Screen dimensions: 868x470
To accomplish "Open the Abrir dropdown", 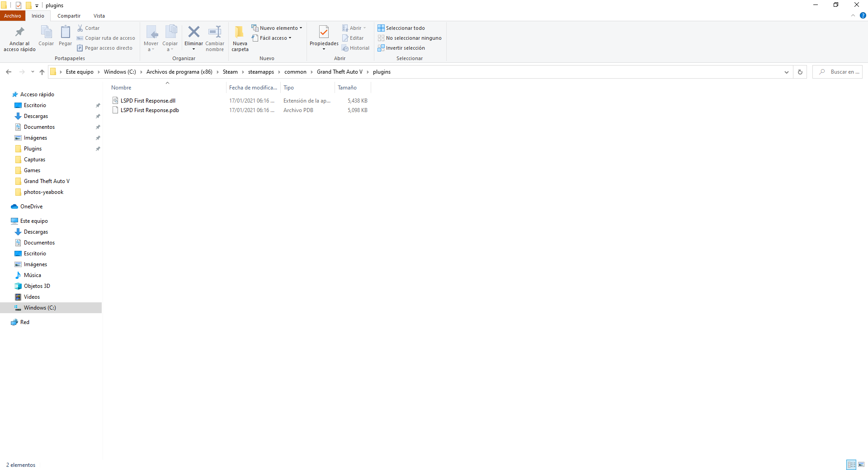I will coord(364,28).
